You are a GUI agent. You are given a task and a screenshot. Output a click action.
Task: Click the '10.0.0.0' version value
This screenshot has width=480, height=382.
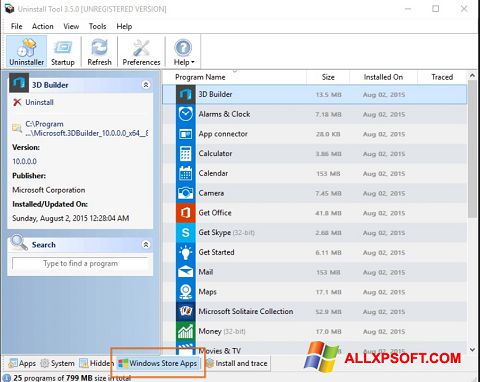[x=25, y=162]
